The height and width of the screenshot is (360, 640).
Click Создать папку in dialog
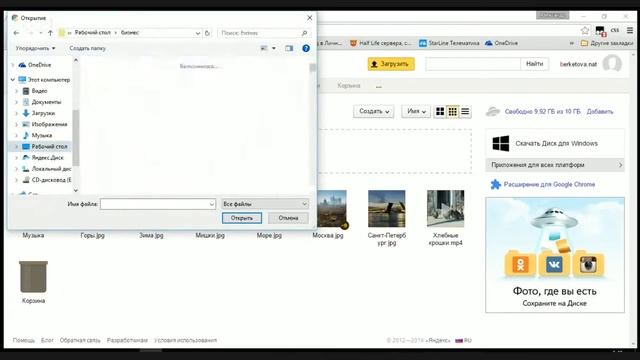87,48
